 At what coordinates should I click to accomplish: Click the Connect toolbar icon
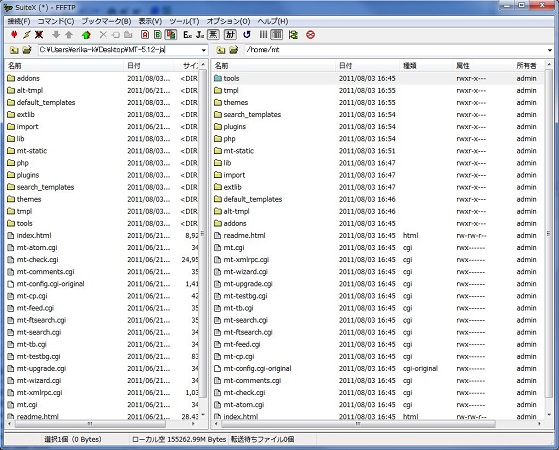[x=14, y=35]
